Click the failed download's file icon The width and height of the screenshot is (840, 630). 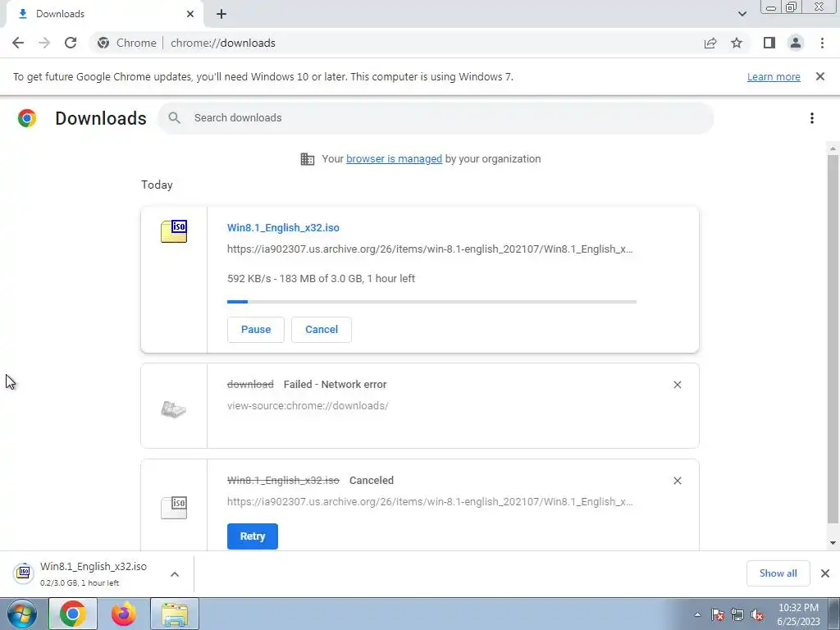[174, 410]
